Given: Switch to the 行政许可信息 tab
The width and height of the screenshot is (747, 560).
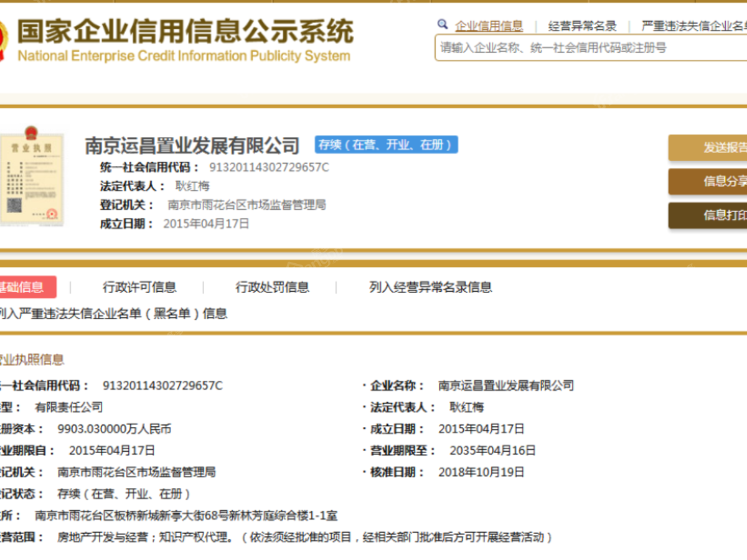Looking at the screenshot, I should pos(139,287).
